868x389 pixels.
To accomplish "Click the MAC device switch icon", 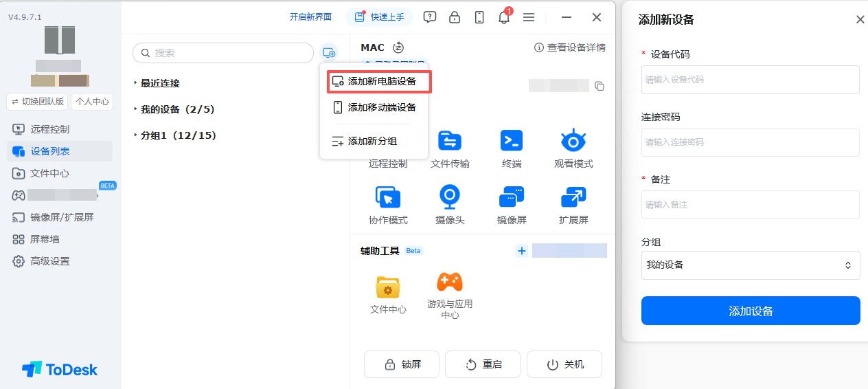I will pos(398,47).
